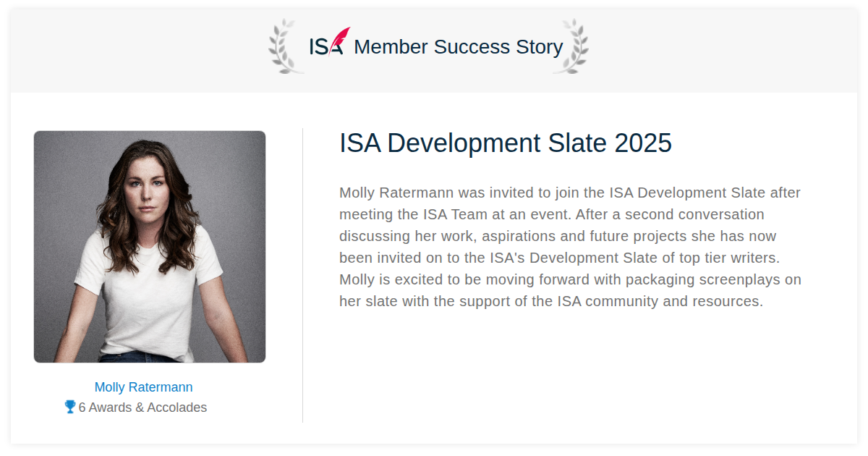Click the vertical divider beside the photo
Image resolution: width=868 pixels, height=456 pixels.
[x=302, y=275]
